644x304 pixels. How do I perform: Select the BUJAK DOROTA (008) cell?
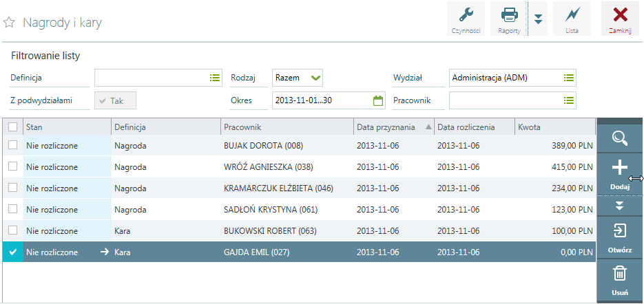(x=287, y=146)
